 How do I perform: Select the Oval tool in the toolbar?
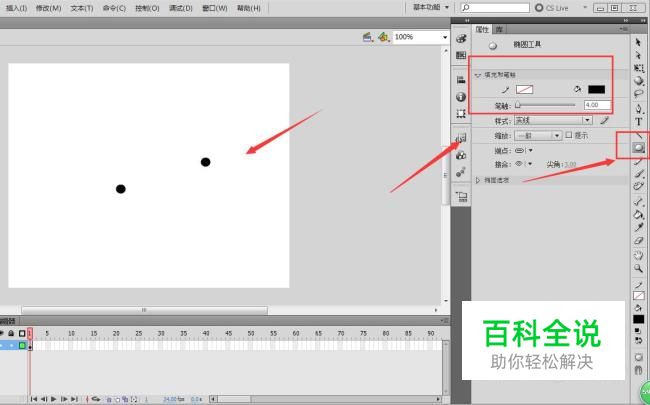click(x=638, y=148)
